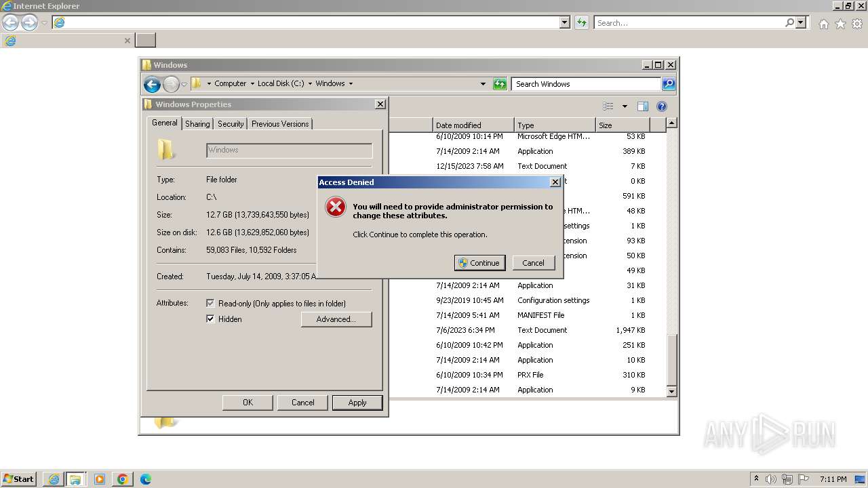Expand the Computer breadcrumb arrow
This screenshot has height=488, width=868.
click(252, 84)
